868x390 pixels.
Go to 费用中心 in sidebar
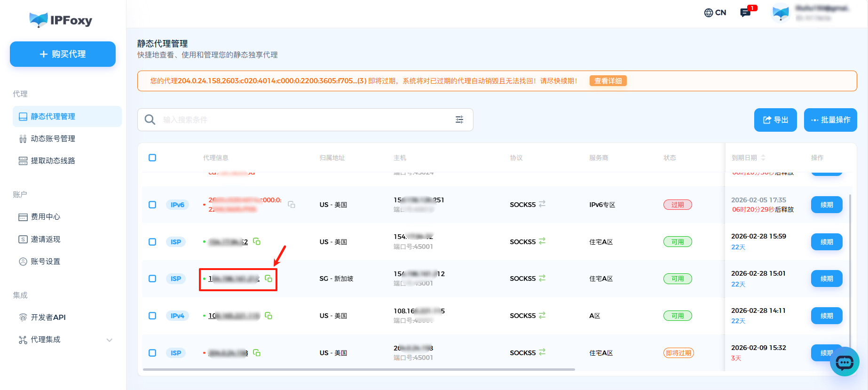pyautogui.click(x=46, y=217)
